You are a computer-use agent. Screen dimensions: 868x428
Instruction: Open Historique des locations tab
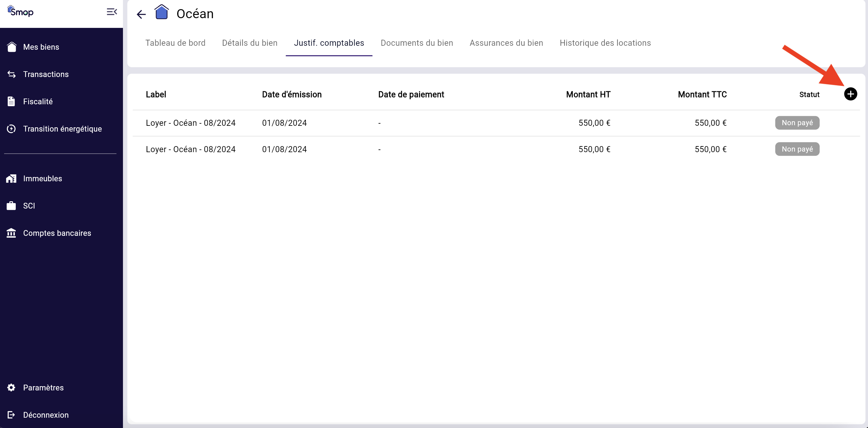(x=605, y=43)
